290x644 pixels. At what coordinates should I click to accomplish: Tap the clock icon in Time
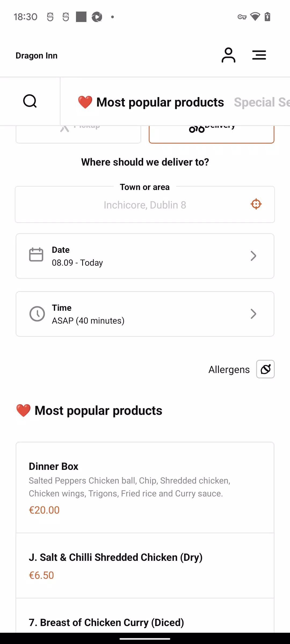point(37,314)
